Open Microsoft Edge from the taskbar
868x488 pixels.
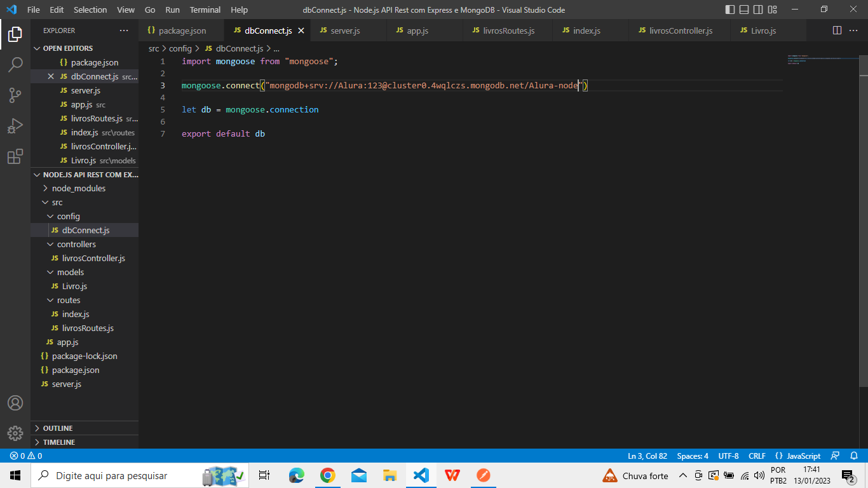click(x=297, y=475)
